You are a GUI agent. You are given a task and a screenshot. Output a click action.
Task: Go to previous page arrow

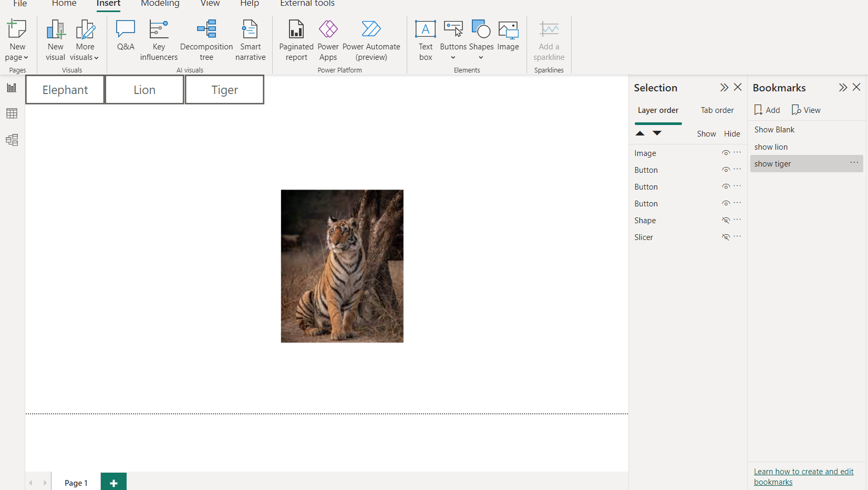click(x=30, y=483)
